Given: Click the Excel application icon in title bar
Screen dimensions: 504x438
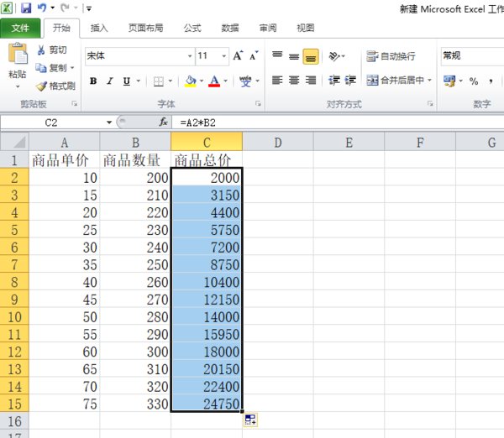Looking at the screenshot, I should (x=7, y=8).
